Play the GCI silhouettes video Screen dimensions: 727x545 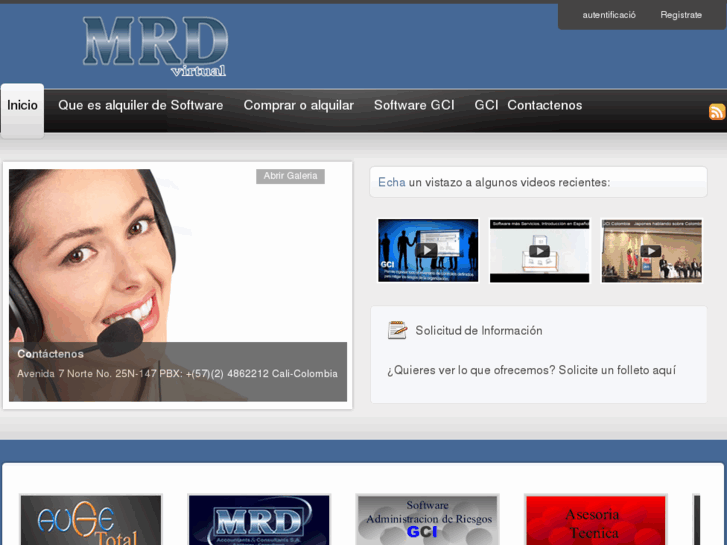pos(428,250)
